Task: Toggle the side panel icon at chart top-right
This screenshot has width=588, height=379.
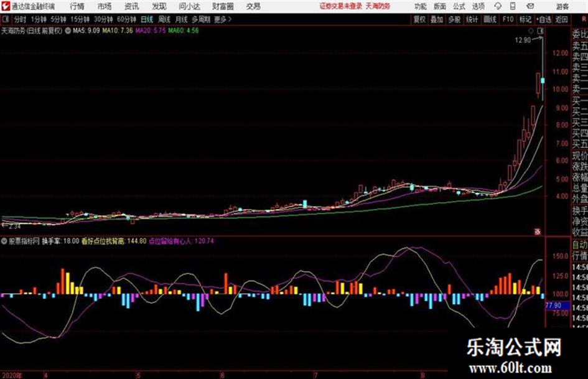Action: pyautogui.click(x=540, y=30)
